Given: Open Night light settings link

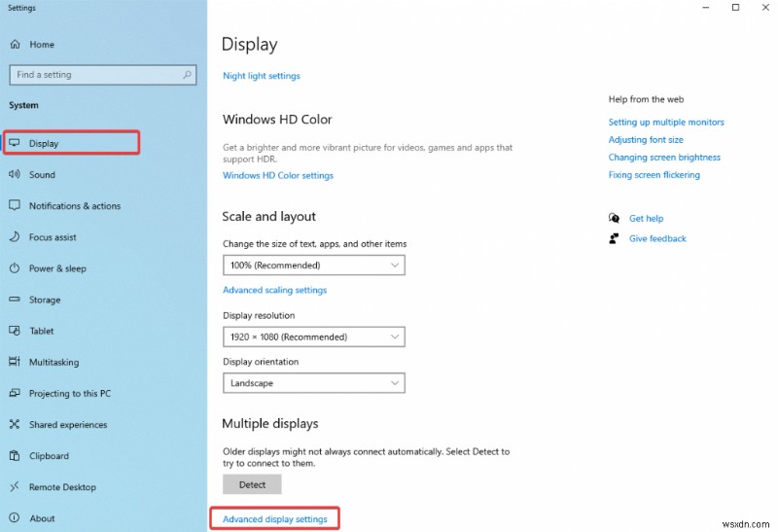Looking at the screenshot, I should [x=261, y=76].
